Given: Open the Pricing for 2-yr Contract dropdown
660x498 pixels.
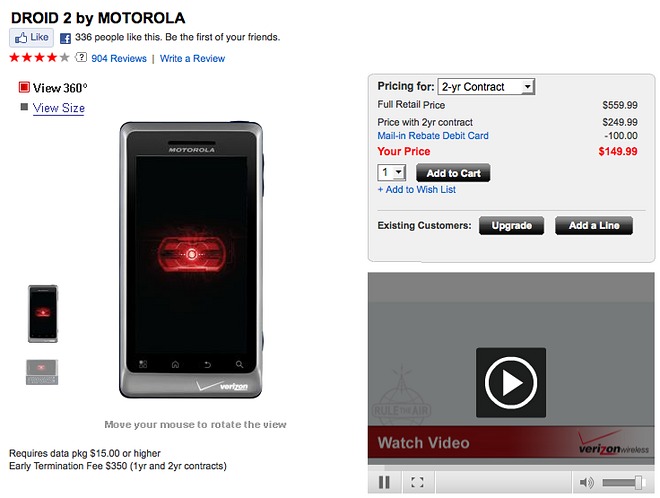Looking at the screenshot, I should tap(486, 87).
